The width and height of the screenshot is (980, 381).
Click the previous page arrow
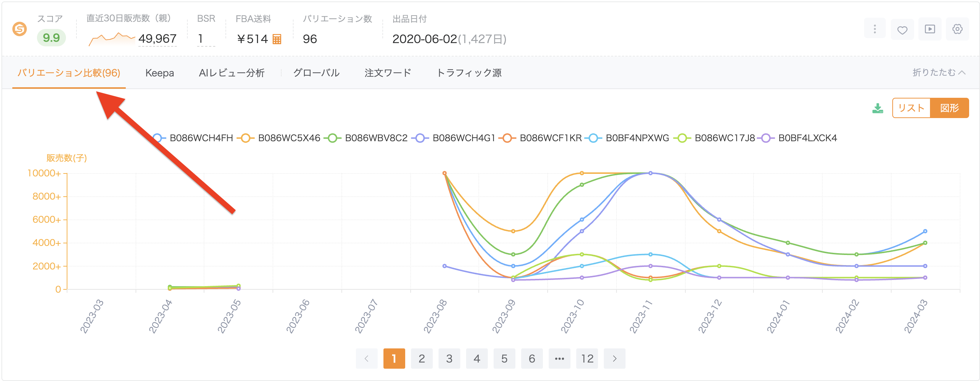(367, 359)
